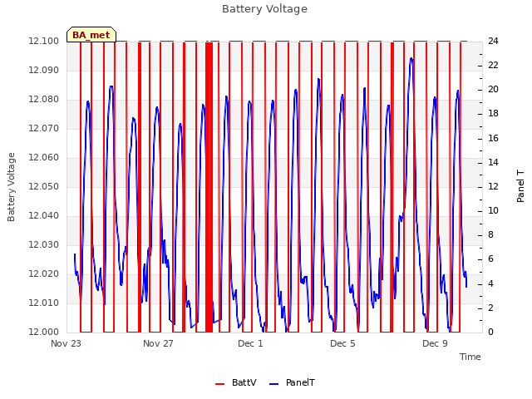The image size is (532, 399).
Task: Click the Nov 23 date tick label
Action: pos(66,343)
